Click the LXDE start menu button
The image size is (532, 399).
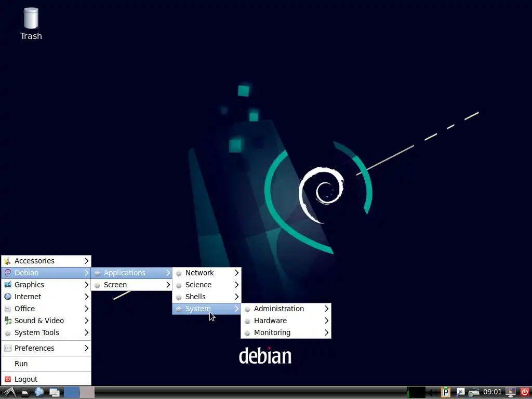[x=9, y=393]
